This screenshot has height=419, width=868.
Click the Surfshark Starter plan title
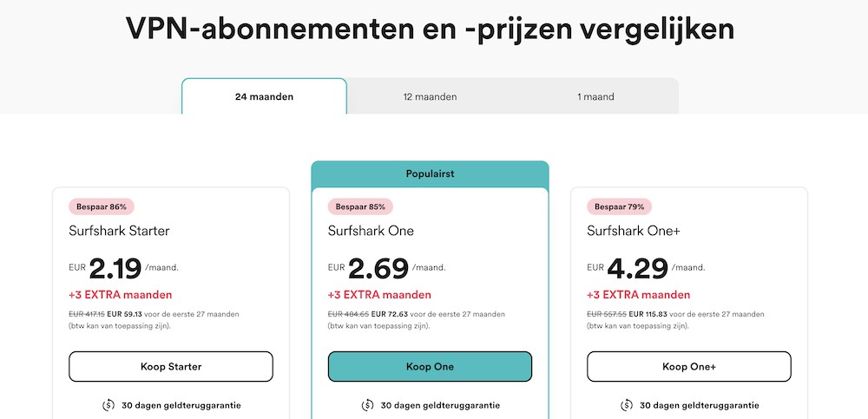point(119,231)
